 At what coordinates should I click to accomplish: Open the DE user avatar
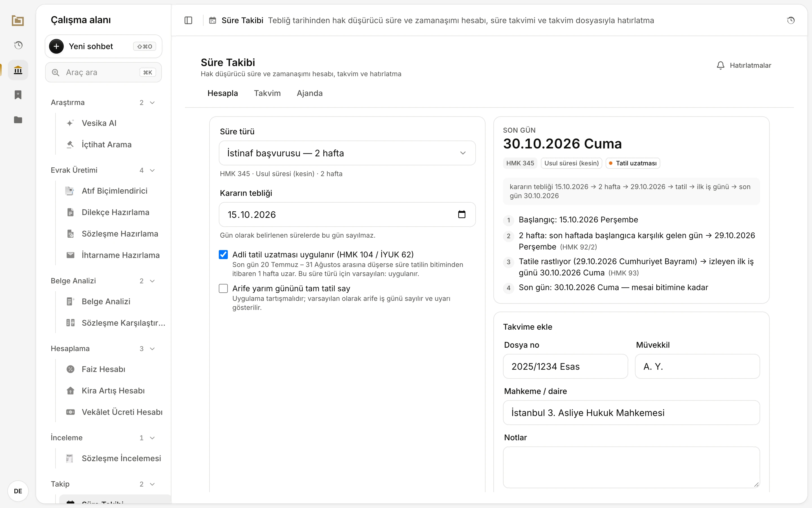pos(18,491)
